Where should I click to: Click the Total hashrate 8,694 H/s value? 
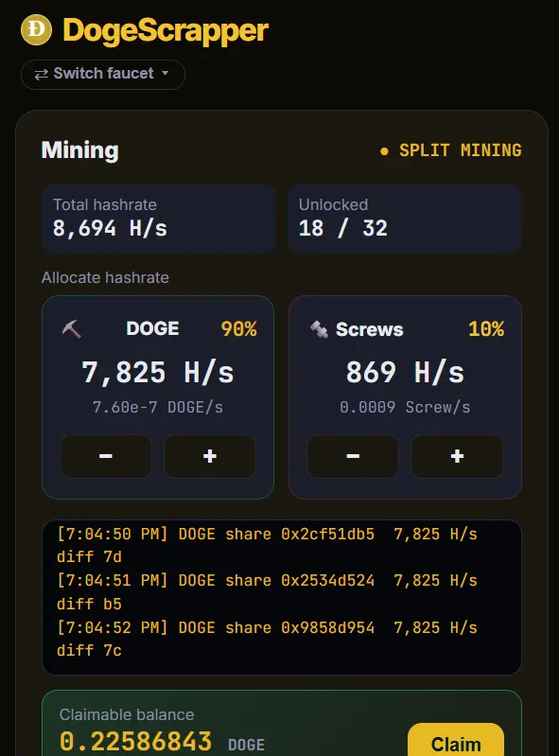pyautogui.click(x=110, y=228)
